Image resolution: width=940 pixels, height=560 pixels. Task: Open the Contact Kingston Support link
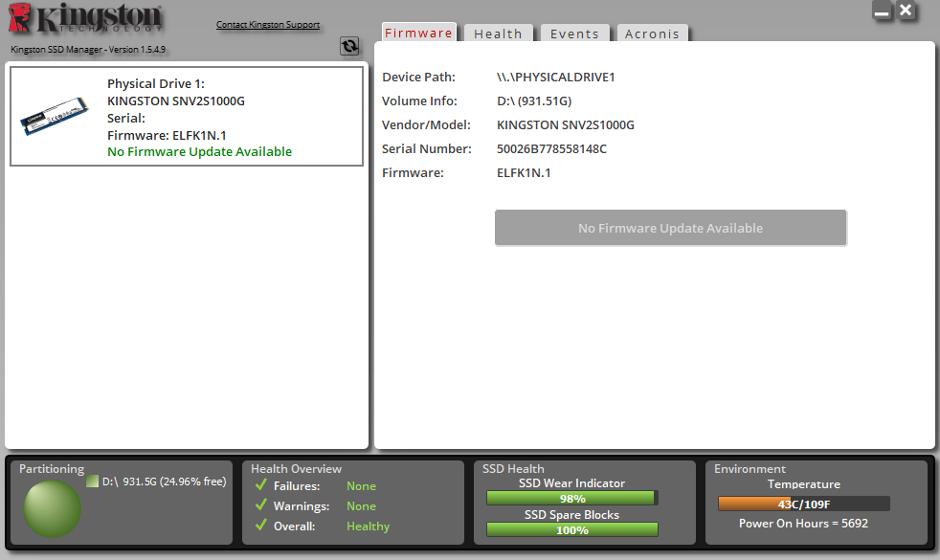(268, 25)
